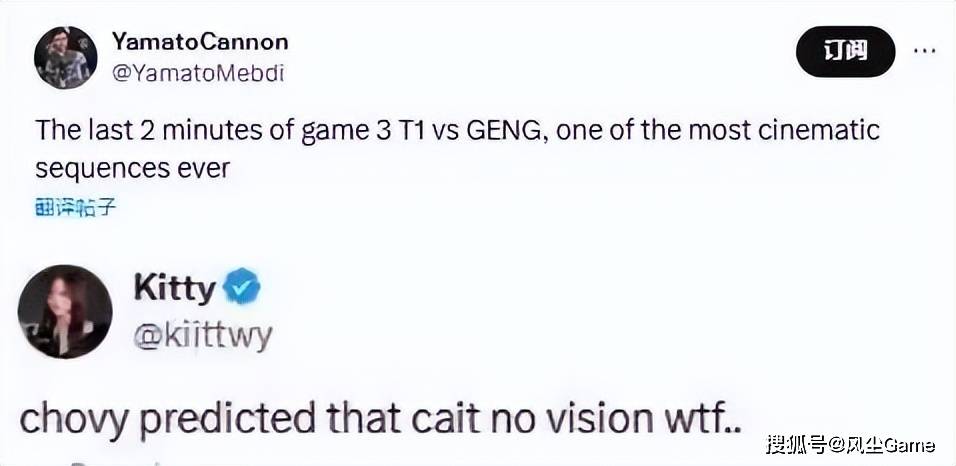Click the black 订阅 subscribe button
The width and height of the screenshot is (956, 466).
[x=846, y=51]
